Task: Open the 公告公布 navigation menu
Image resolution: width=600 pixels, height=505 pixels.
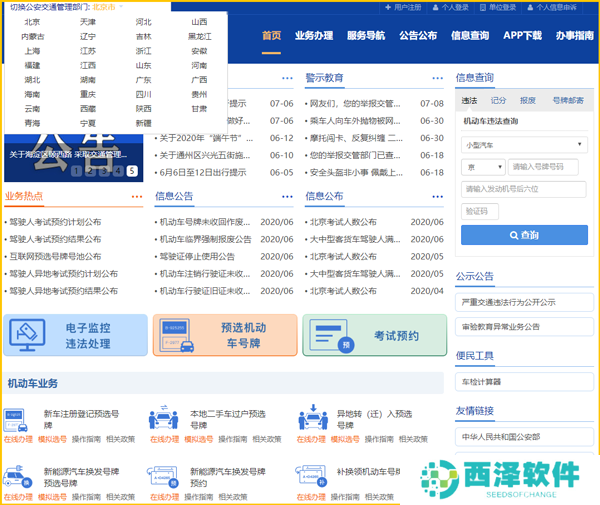Action: tap(418, 36)
